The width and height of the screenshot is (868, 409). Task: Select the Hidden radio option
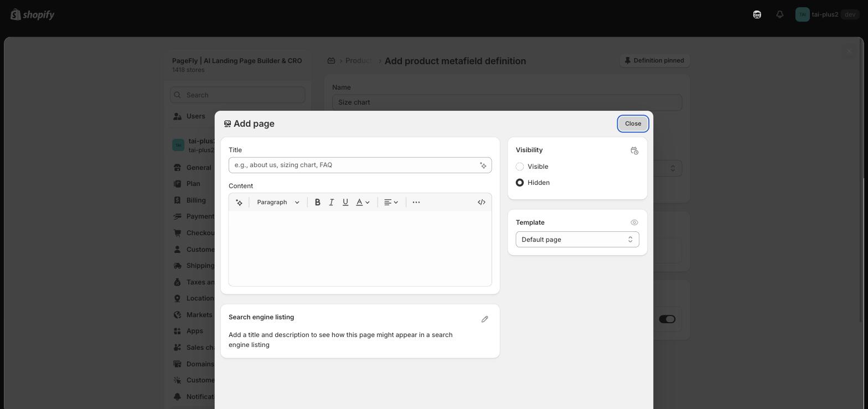coord(520,183)
